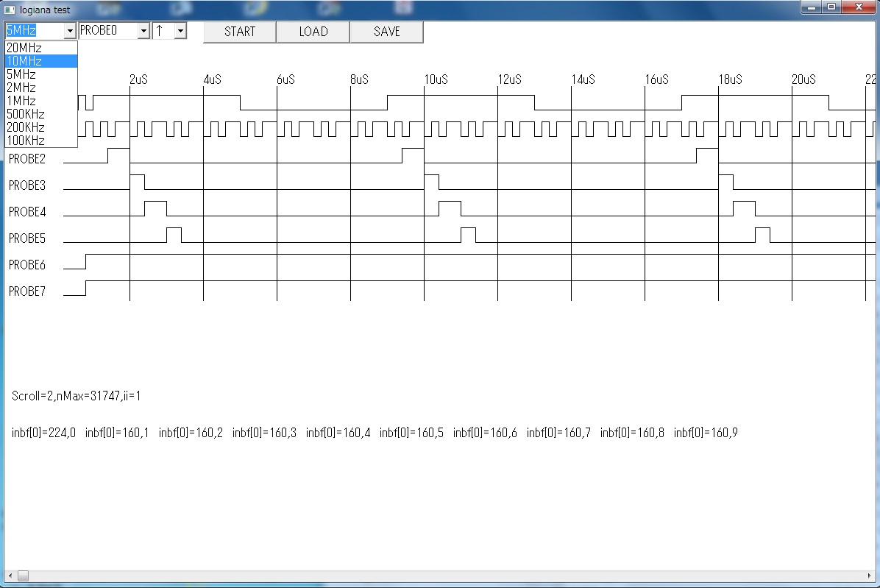Click the inbf[0]=160,1 value
This screenshot has width=880, height=588.
117,433
